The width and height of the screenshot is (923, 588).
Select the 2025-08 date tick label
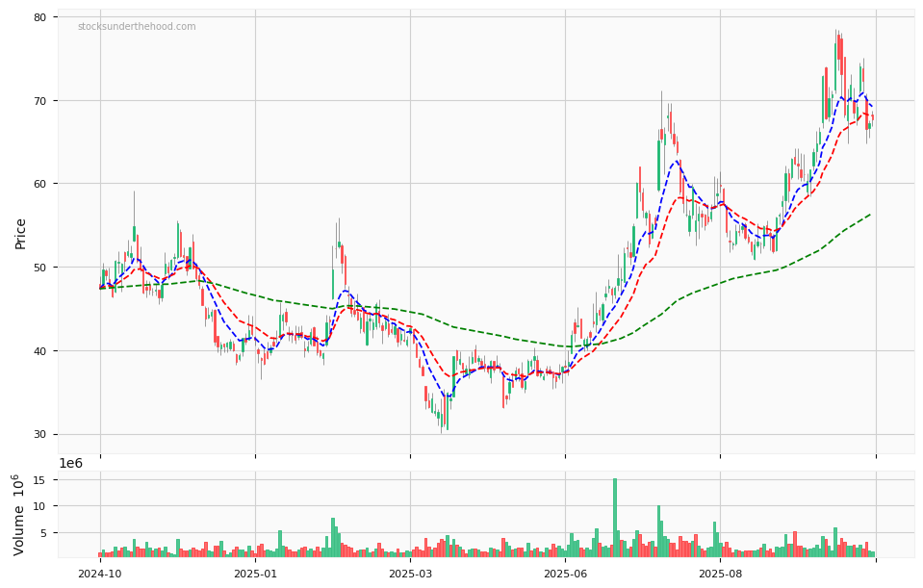pyautogui.click(x=720, y=574)
